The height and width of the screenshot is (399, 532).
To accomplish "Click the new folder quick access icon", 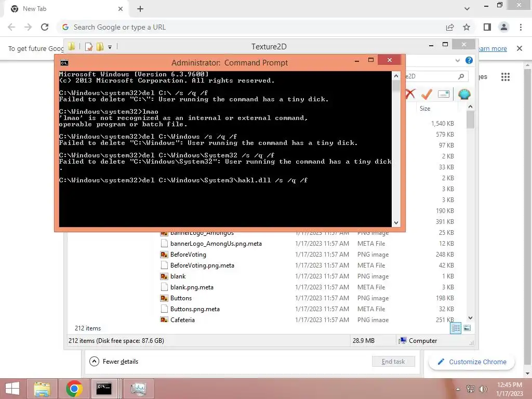I will pos(100,47).
